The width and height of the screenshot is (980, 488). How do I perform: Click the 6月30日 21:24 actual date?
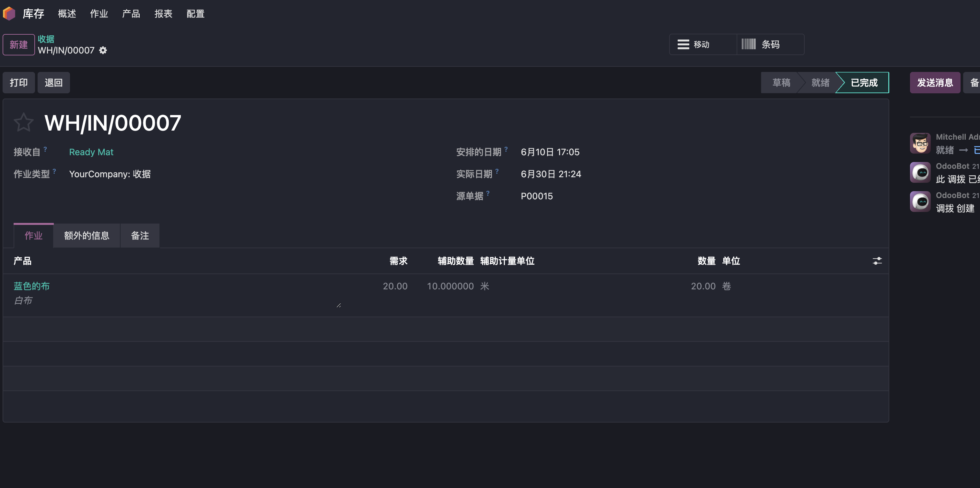click(x=551, y=174)
